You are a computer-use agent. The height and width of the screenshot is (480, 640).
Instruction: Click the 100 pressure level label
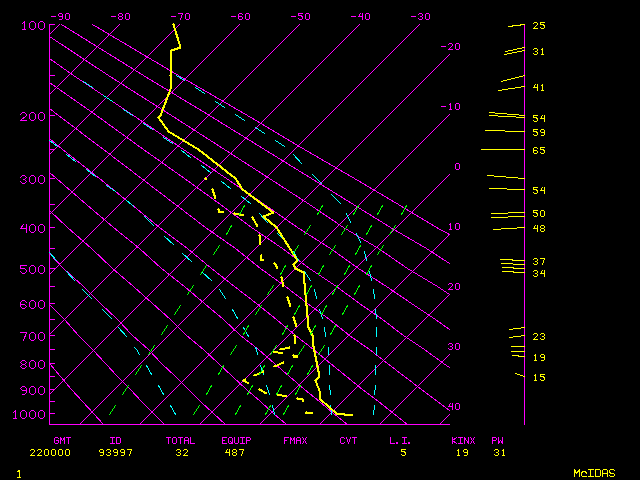33,26
